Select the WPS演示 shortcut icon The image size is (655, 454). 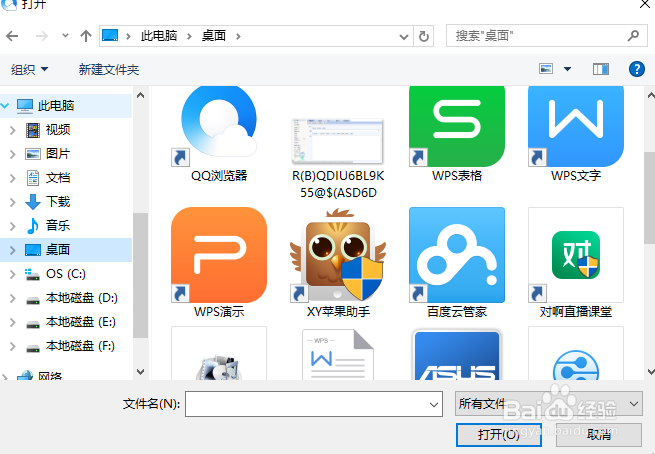[x=219, y=255]
